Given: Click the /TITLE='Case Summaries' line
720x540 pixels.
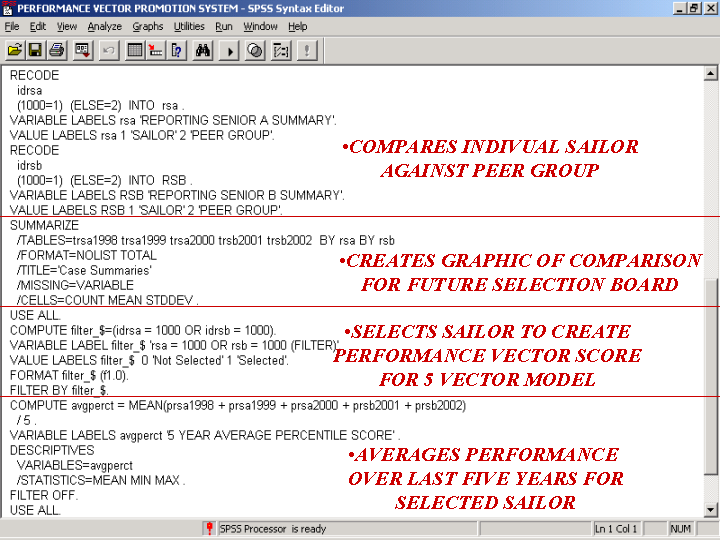Looking at the screenshot, I should click(84, 270).
